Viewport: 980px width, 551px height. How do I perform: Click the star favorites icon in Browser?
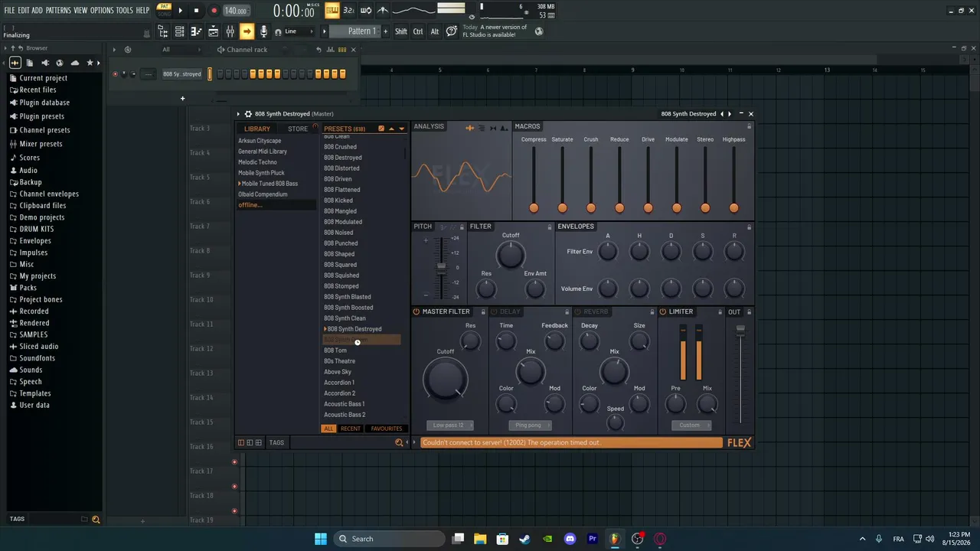90,63
